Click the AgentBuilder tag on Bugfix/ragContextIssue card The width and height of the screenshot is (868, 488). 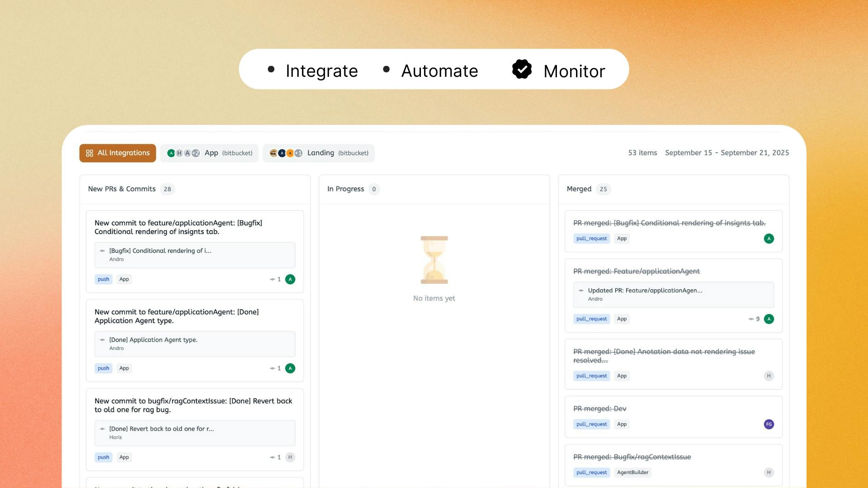(633, 473)
